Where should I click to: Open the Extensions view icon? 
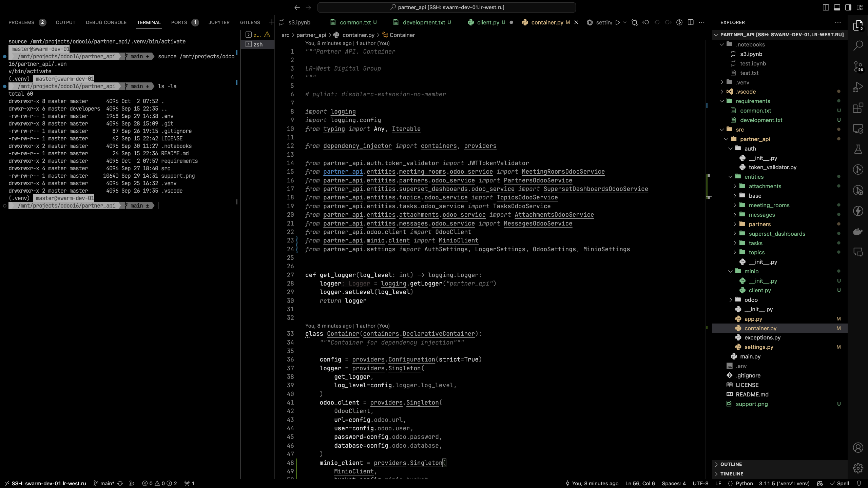858,108
